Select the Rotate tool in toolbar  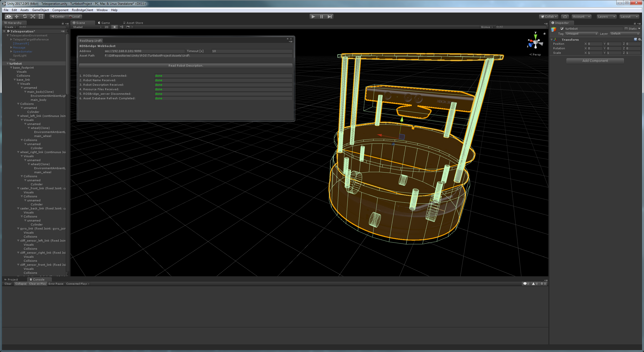(x=25, y=17)
